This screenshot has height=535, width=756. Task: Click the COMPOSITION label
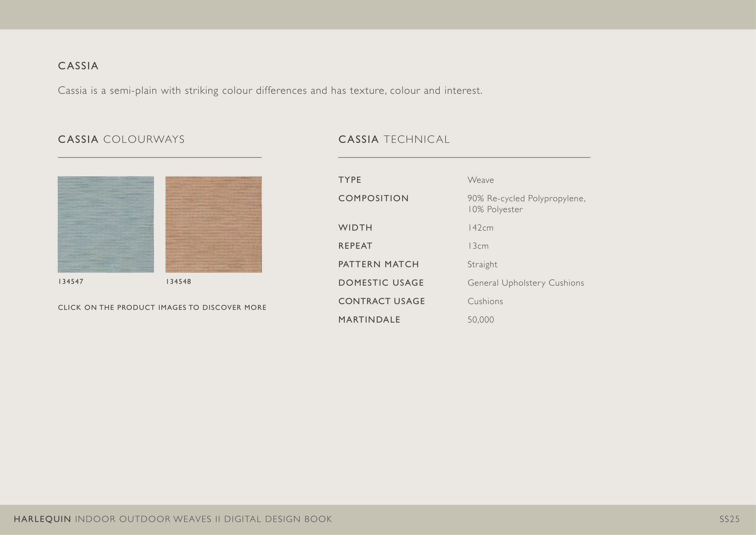[x=373, y=198]
